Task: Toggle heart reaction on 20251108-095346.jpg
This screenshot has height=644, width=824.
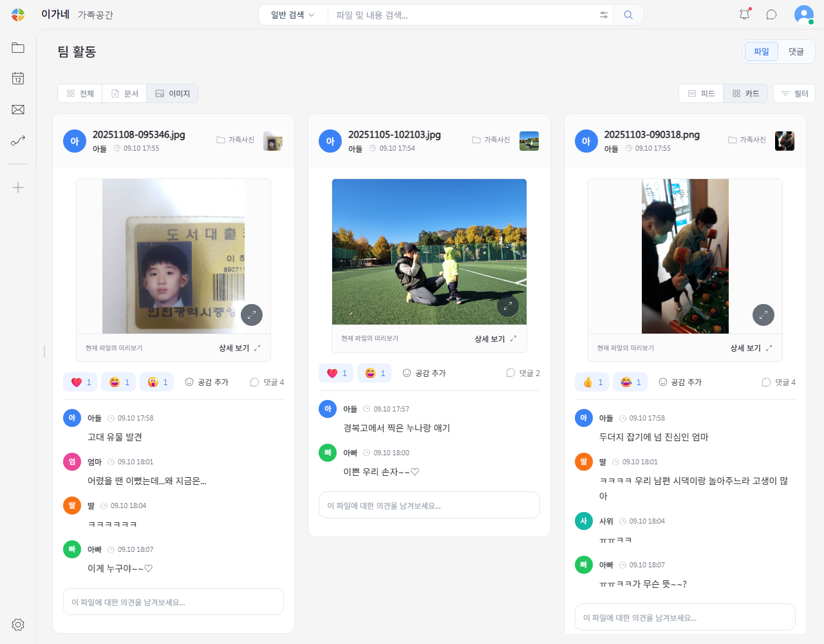Action: pyautogui.click(x=80, y=382)
